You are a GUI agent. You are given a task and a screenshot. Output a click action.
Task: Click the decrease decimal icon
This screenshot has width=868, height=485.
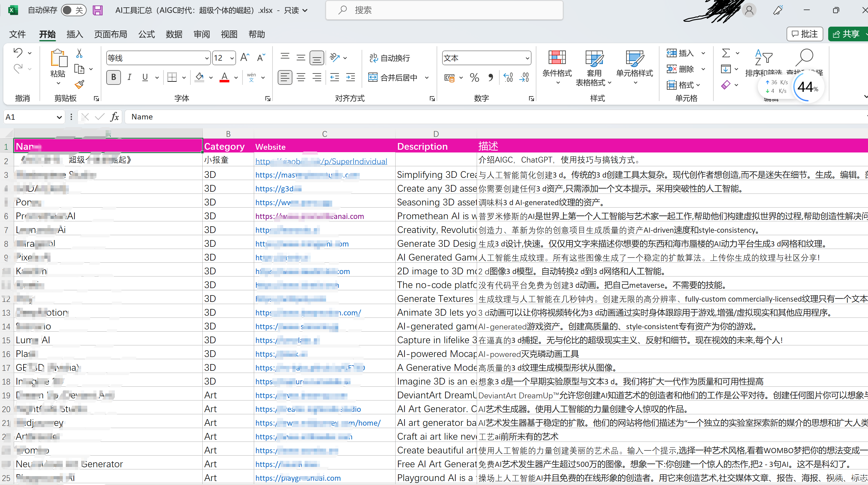524,78
